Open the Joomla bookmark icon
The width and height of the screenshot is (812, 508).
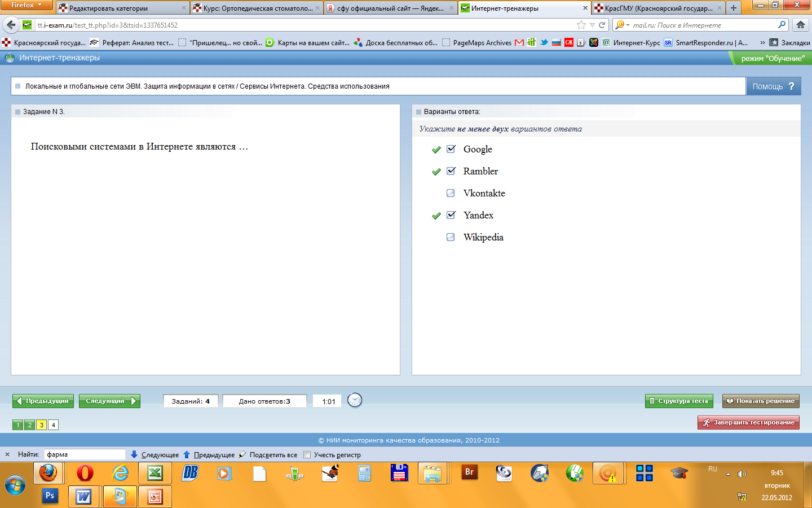tap(594, 42)
